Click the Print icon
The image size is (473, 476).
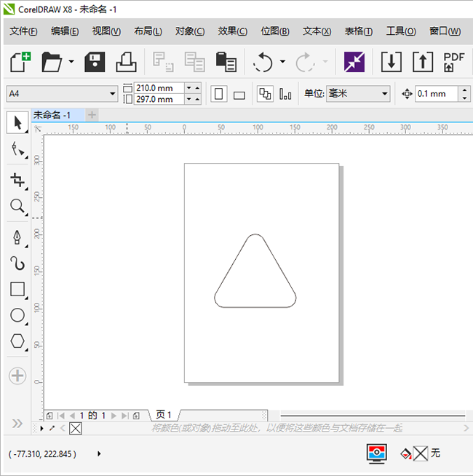127,63
